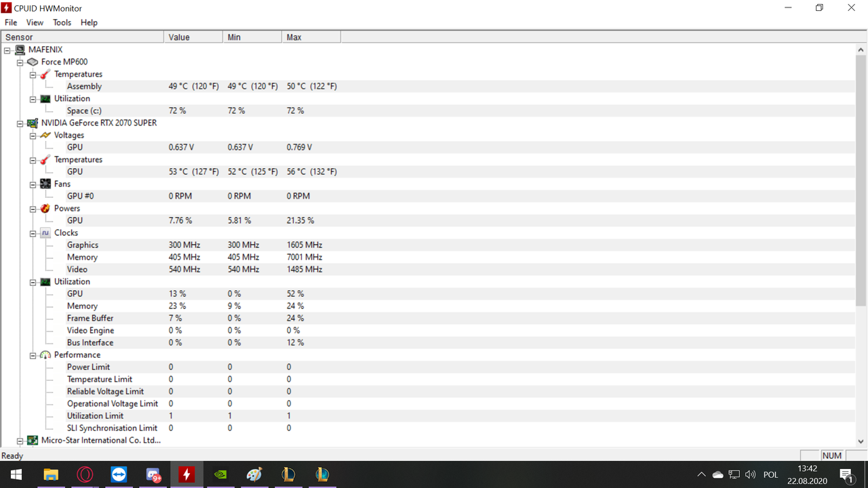Open Discord from the taskbar
This screenshot has height=488, width=868.
(x=153, y=474)
